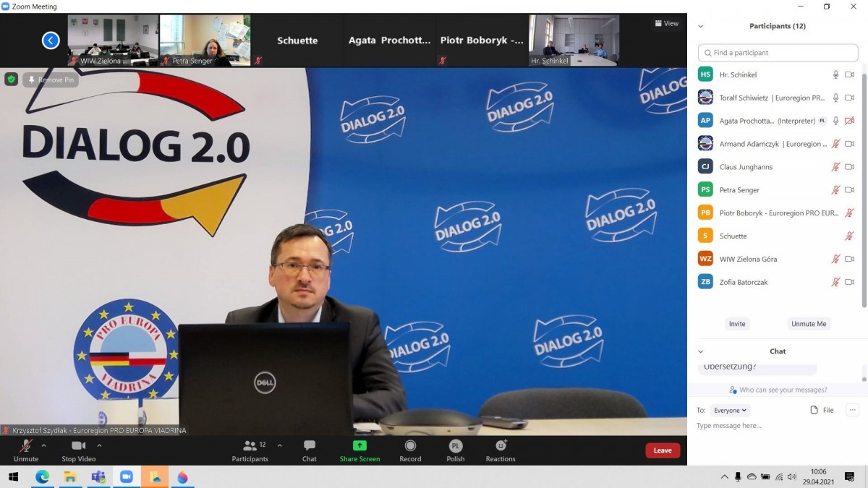Click Petra Senger's camera icon
This screenshot has height=488, width=868.
click(x=850, y=190)
